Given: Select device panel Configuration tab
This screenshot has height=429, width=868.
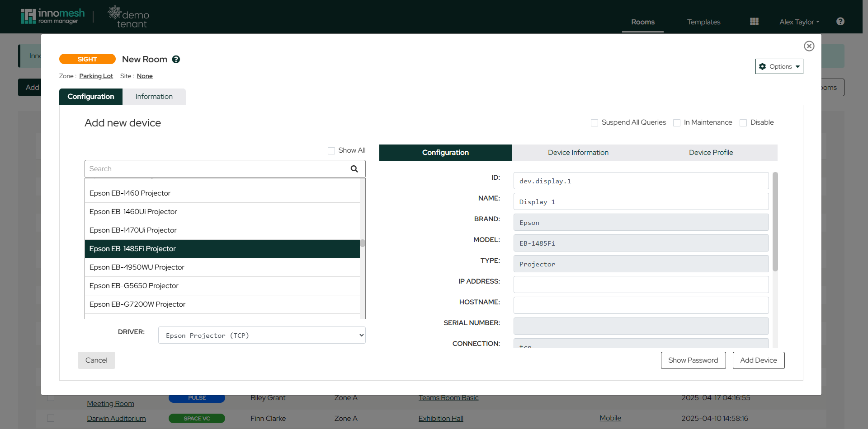Looking at the screenshot, I should [445, 153].
